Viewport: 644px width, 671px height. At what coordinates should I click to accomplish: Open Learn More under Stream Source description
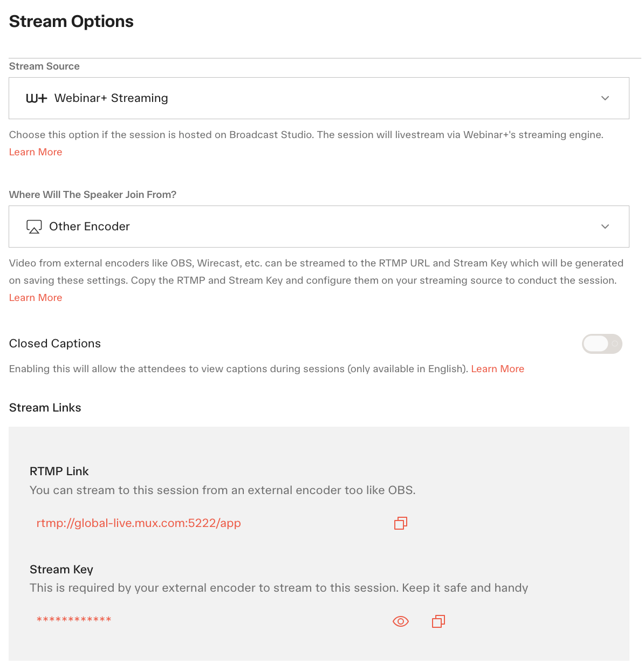(x=36, y=152)
